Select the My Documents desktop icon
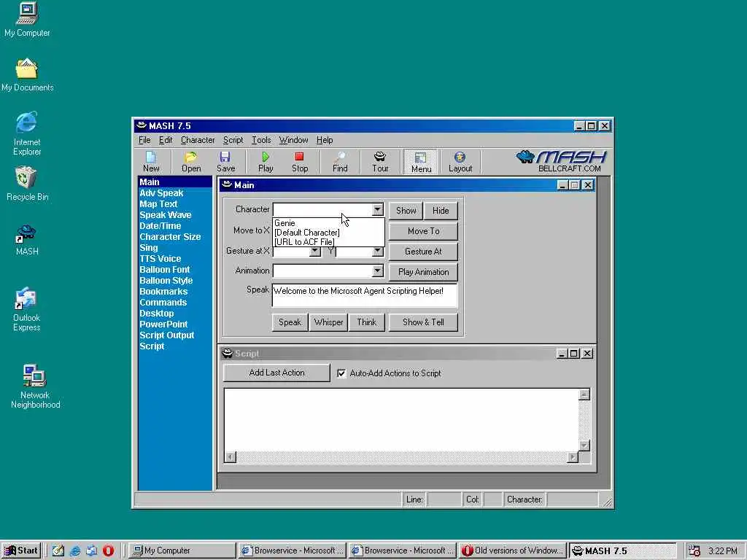Image resolution: width=747 pixels, height=560 pixels. (x=27, y=75)
